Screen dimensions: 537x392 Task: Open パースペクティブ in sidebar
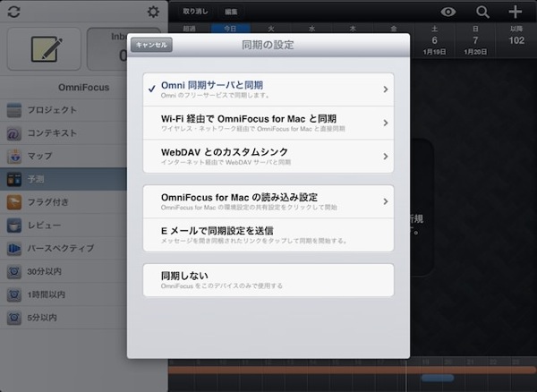tap(64, 249)
